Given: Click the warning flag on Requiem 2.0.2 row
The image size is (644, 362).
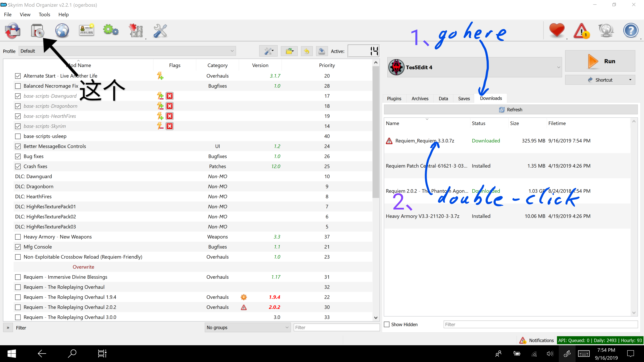Looking at the screenshot, I should [x=244, y=307].
